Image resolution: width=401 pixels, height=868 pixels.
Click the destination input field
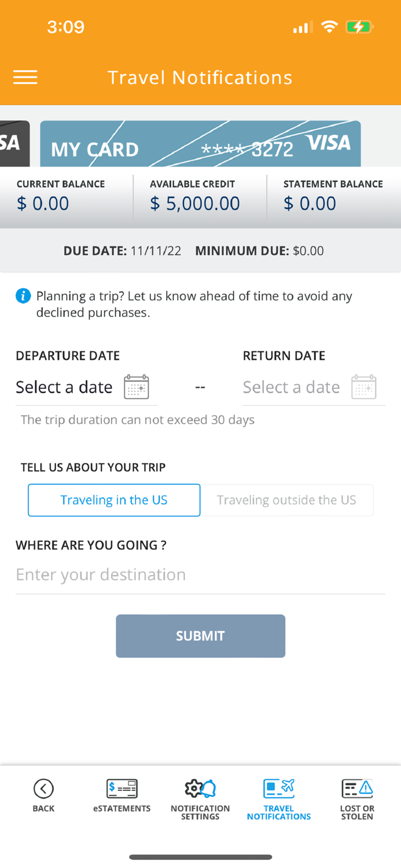tap(200, 575)
